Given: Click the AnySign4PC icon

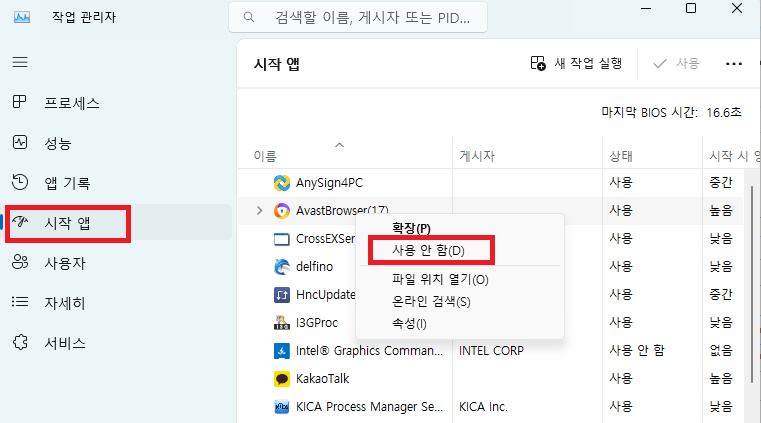Looking at the screenshot, I should point(281,183).
